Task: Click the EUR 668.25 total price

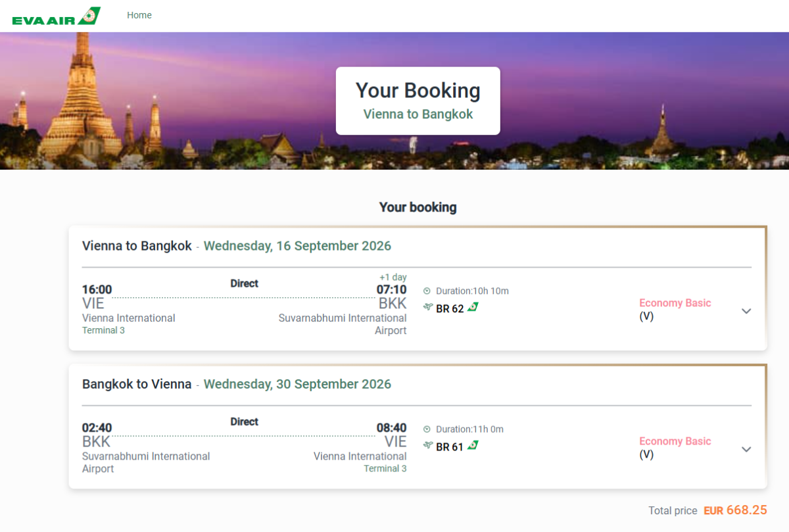Action: (x=735, y=510)
